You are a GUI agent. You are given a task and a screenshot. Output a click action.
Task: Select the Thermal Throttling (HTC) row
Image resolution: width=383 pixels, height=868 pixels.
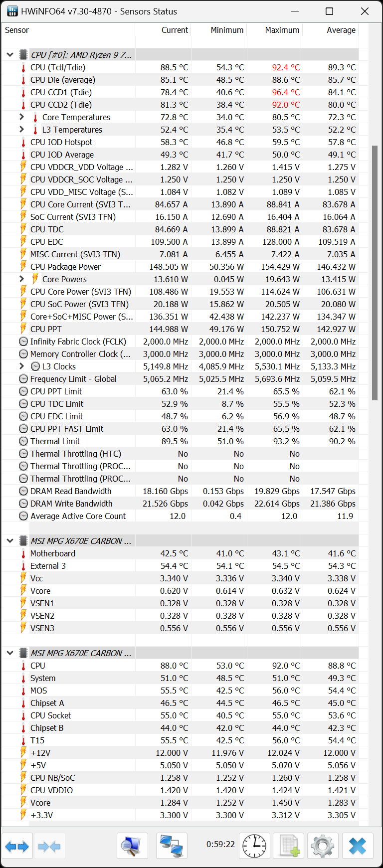180,454
